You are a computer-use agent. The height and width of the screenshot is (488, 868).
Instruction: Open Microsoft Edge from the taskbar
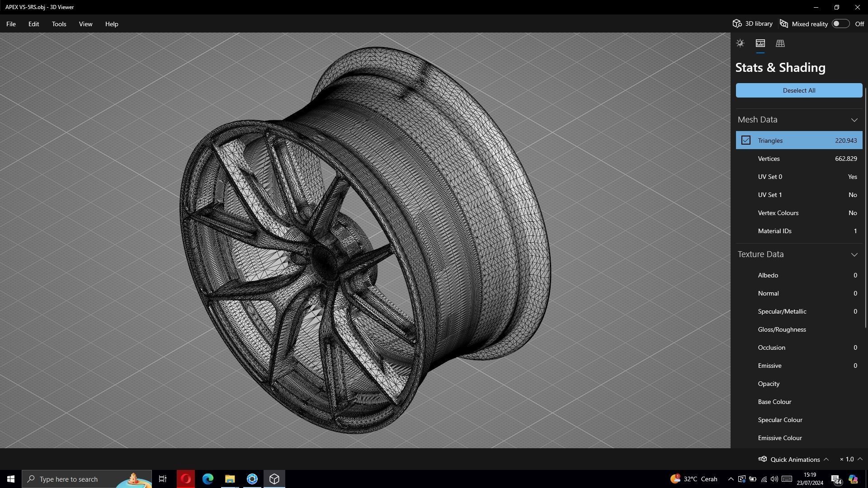coord(208,479)
